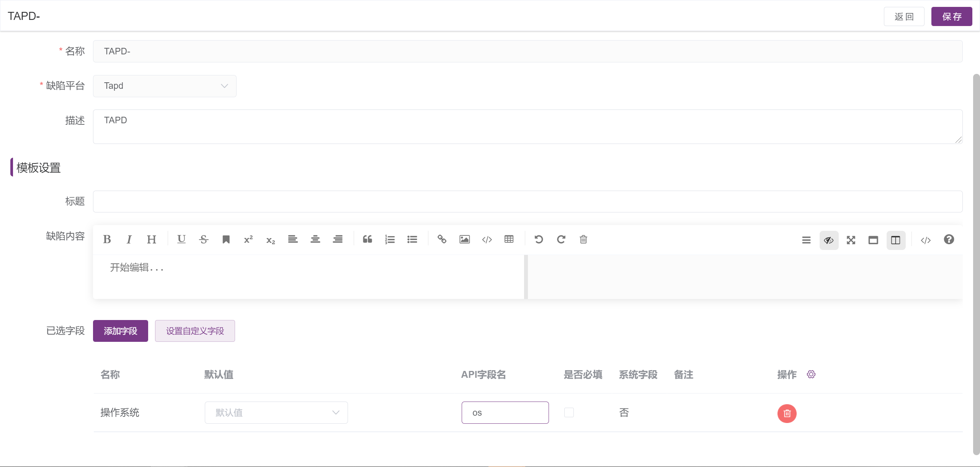Image resolution: width=980 pixels, height=467 pixels.
Task: Focus the 描述 textarea
Action: point(528,127)
